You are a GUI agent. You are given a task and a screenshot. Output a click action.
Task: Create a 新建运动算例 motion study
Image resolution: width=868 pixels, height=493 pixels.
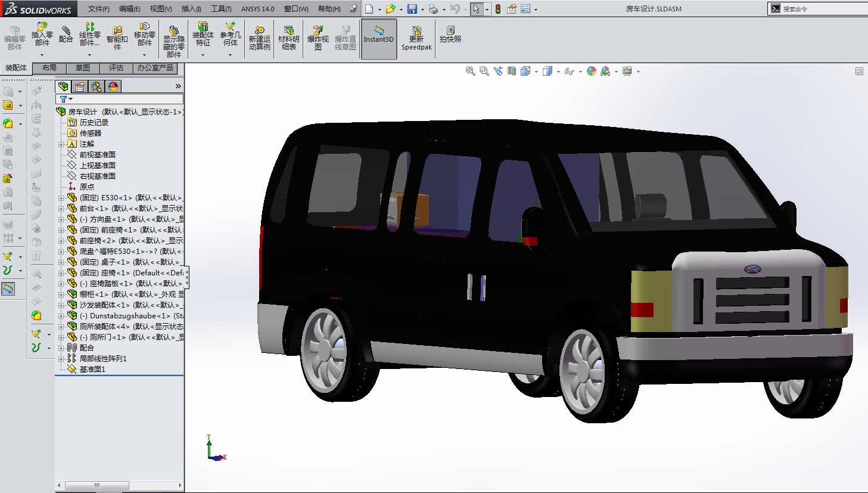click(x=259, y=38)
